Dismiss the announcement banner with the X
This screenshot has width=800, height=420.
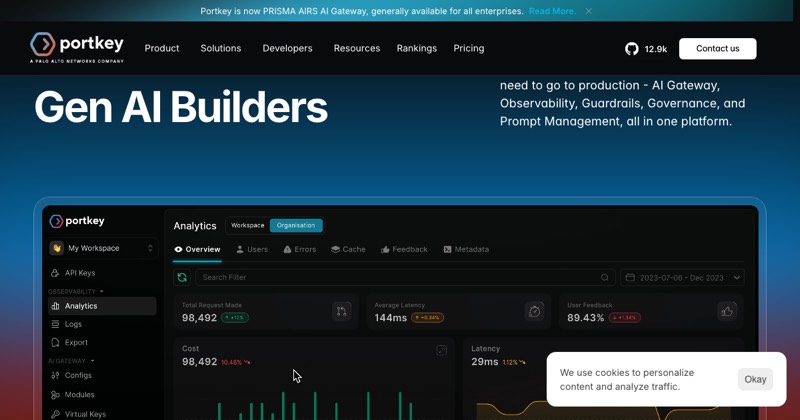pos(589,11)
